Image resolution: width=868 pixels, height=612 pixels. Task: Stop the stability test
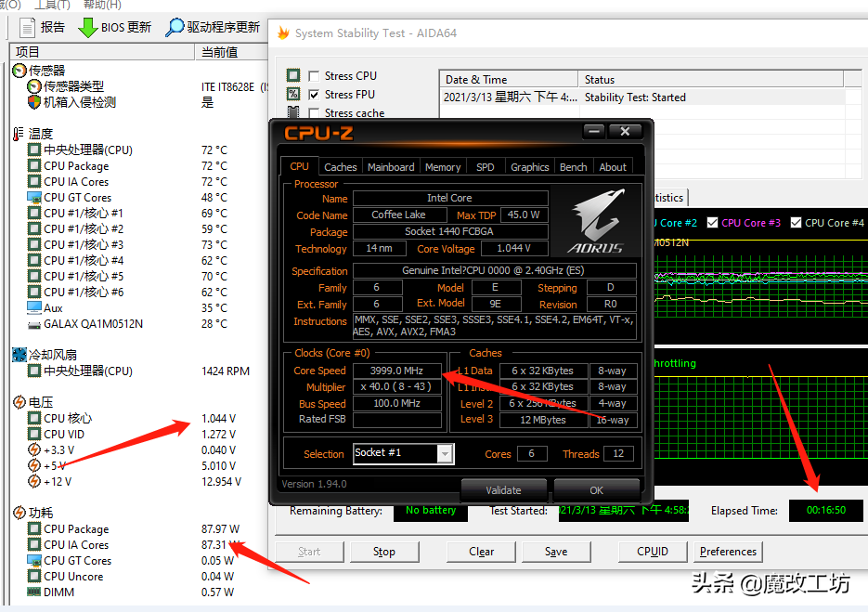tap(384, 552)
